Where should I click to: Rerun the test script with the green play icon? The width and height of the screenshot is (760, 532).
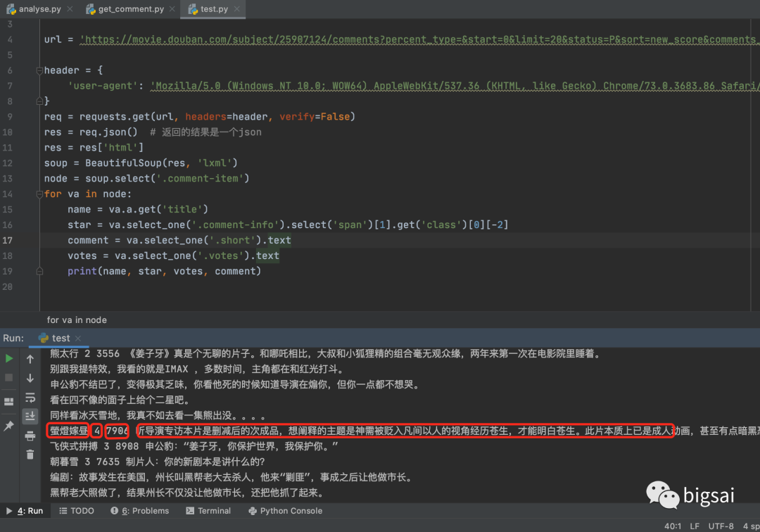pos(9,357)
